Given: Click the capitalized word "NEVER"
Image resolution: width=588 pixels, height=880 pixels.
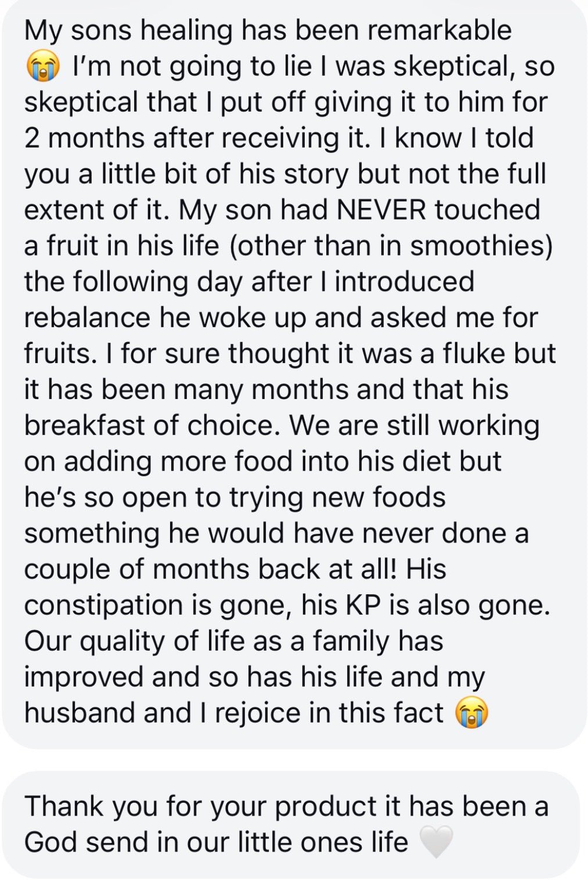Looking at the screenshot, I should click(x=381, y=210).
